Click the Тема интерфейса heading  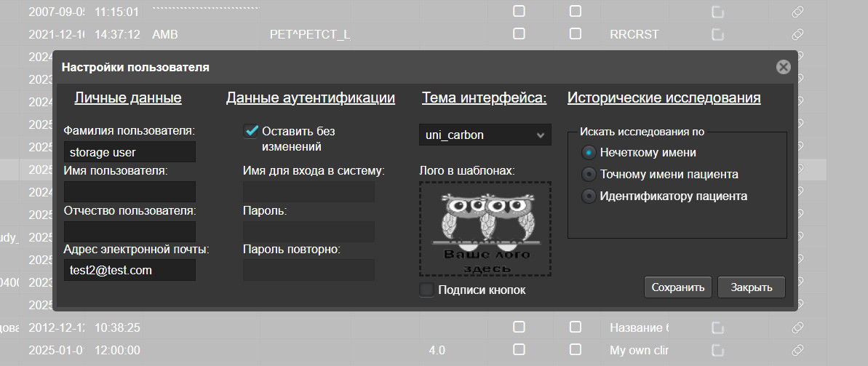pos(485,98)
